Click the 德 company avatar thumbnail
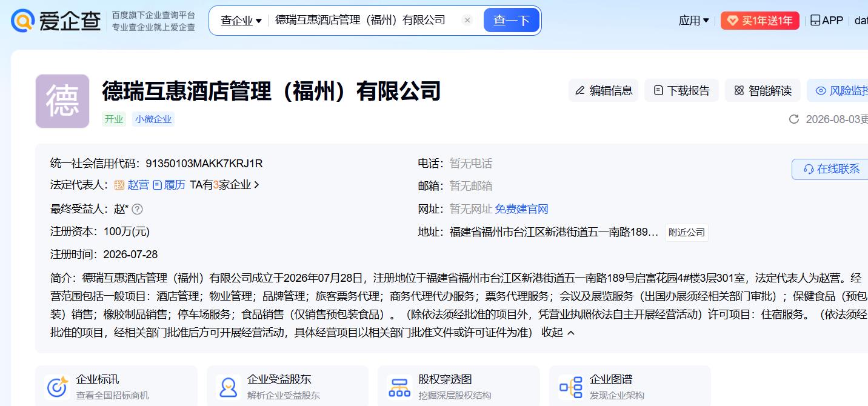 point(62,101)
